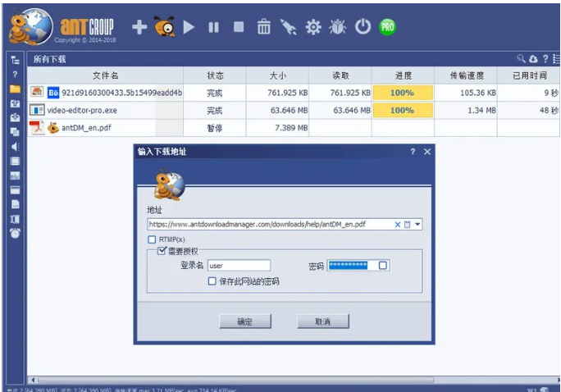Filter audio files with the speaker sidebar icon
The height and width of the screenshot is (392, 561).
15,147
